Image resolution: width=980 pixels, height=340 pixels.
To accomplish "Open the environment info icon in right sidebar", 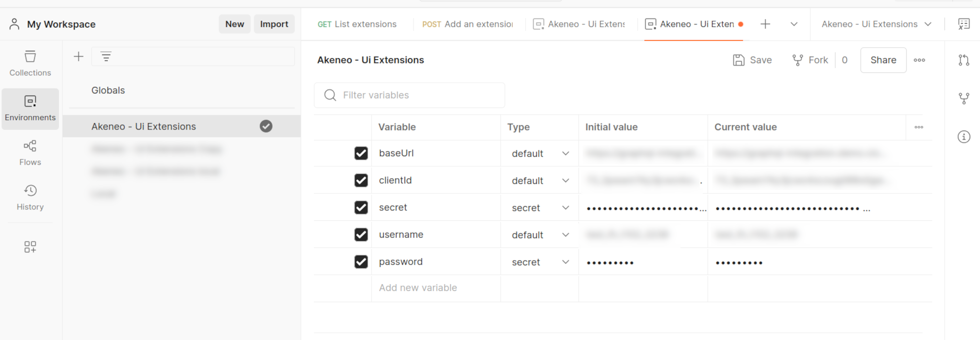I will coord(963,137).
